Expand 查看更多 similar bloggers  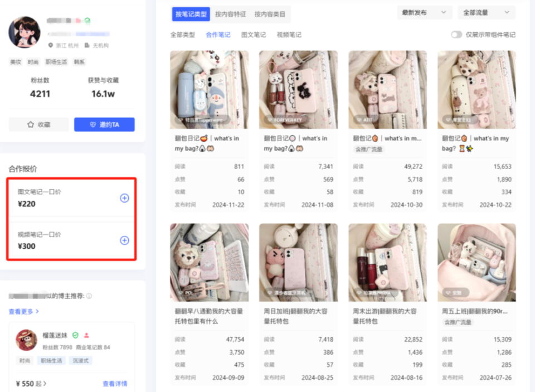(23, 311)
